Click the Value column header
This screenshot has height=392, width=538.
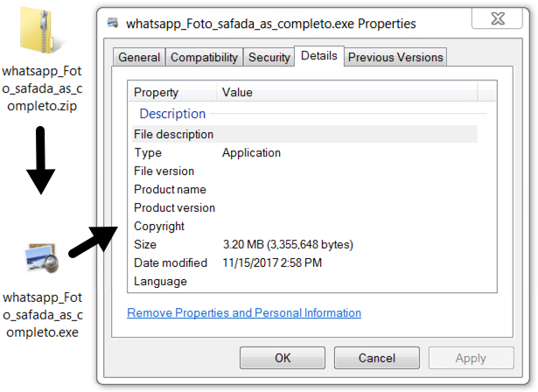tap(347, 92)
